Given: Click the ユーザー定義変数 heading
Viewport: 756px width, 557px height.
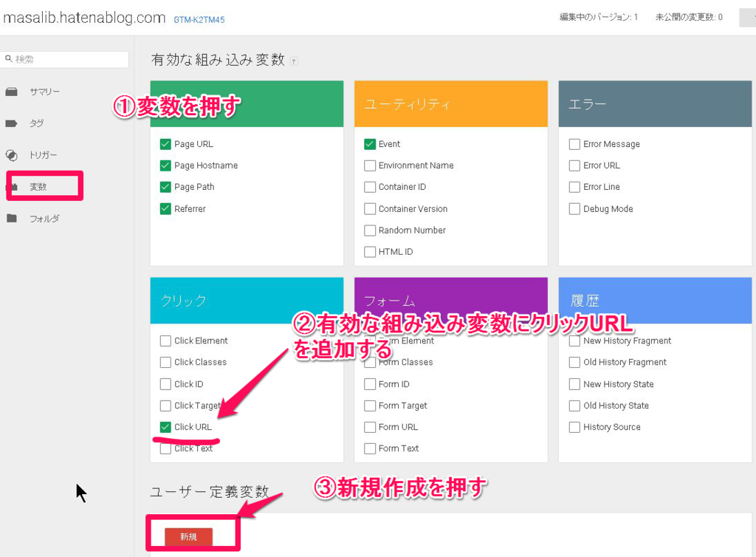Looking at the screenshot, I should 209,492.
